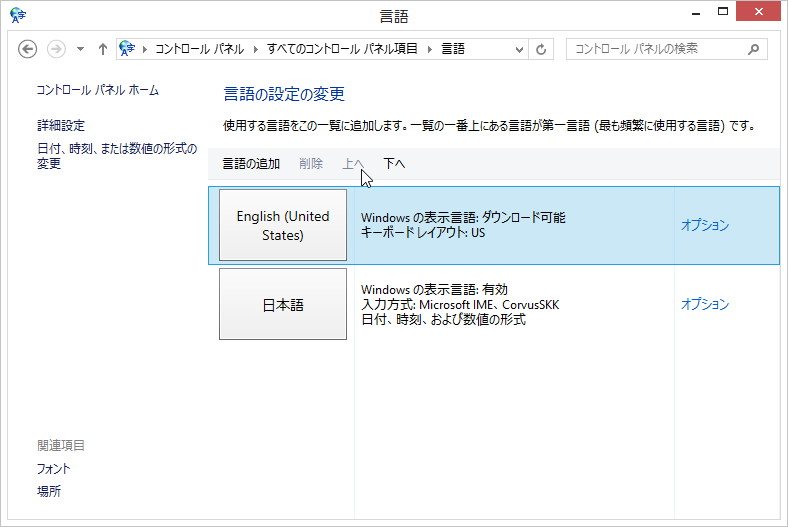Open オプション for English (United States)
Image resolution: width=788 pixels, height=527 pixels.
(705, 225)
